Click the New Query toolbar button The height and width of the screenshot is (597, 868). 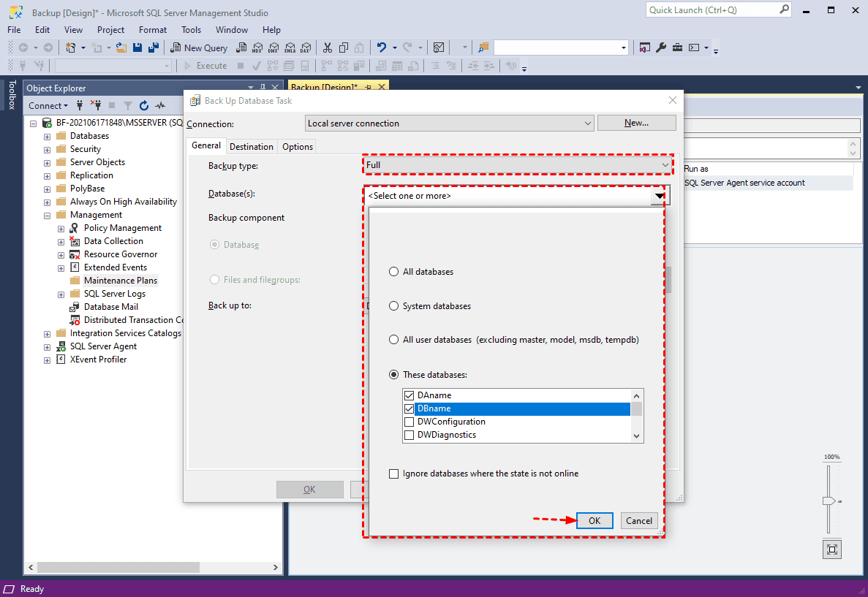click(x=199, y=47)
